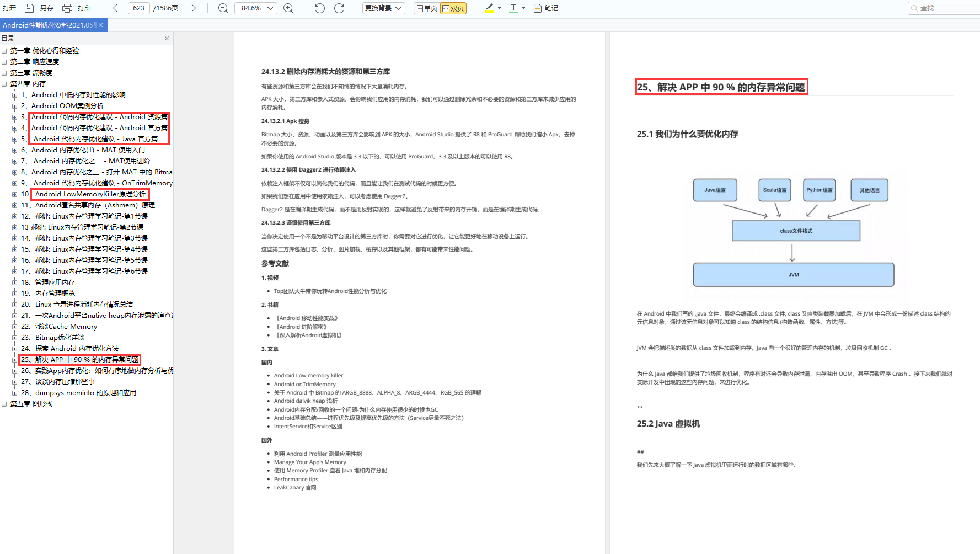980x554 pixels.
Task: Open outline entry 27、谈谈内存压缩那些事
Action: (58, 382)
